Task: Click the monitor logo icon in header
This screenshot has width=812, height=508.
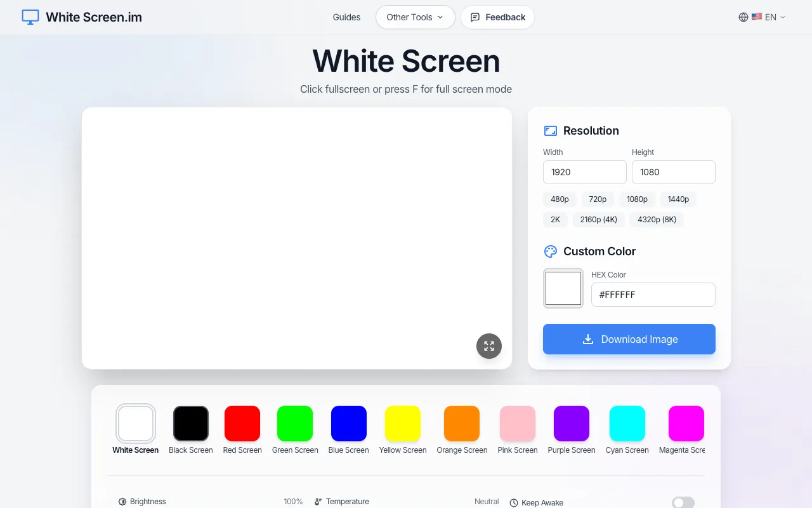Action: (x=30, y=17)
